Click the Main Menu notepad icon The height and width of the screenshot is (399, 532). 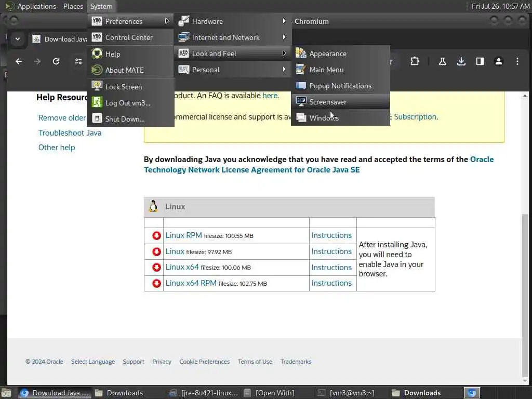[x=301, y=70]
